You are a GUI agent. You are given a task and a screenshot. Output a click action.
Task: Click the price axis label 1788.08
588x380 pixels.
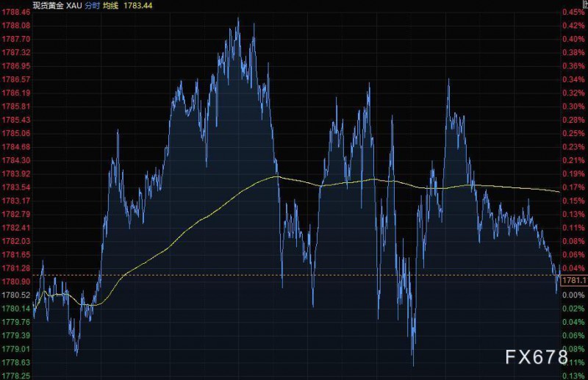[x=15, y=26]
